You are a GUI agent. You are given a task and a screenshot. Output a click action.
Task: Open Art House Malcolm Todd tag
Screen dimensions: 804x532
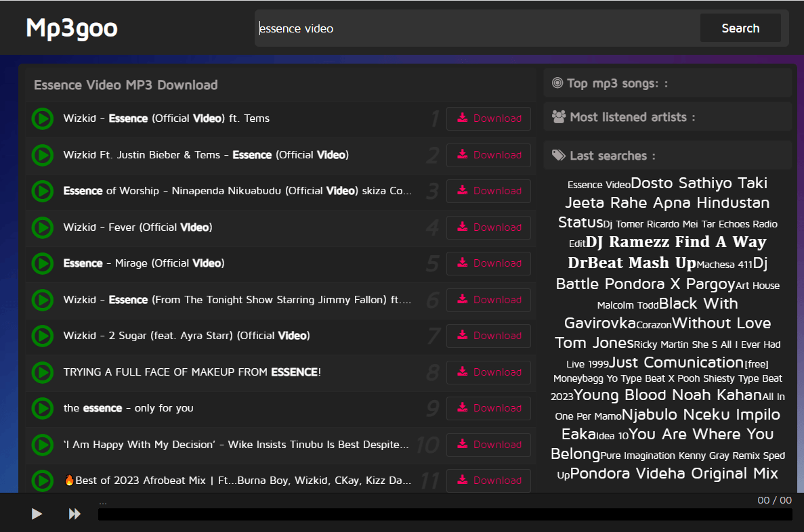(688, 295)
